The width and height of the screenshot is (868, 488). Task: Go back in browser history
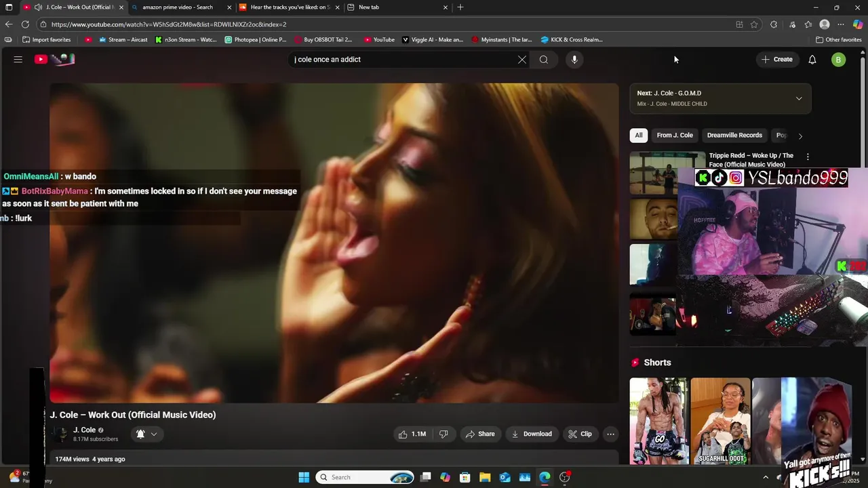pos(9,24)
